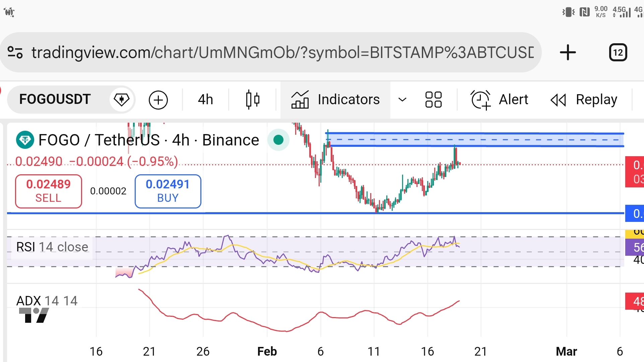Click the Alert clock icon
This screenshot has width=644, height=362.
480,100
